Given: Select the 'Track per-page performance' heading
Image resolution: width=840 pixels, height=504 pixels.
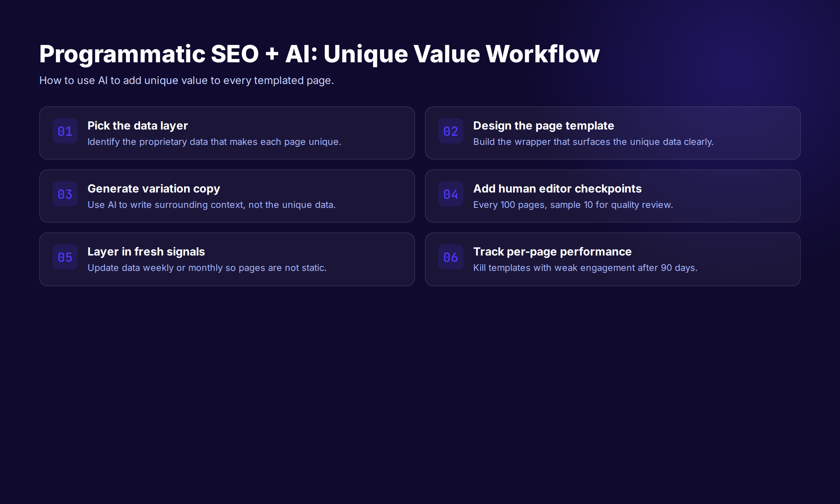Looking at the screenshot, I should pos(552,252).
